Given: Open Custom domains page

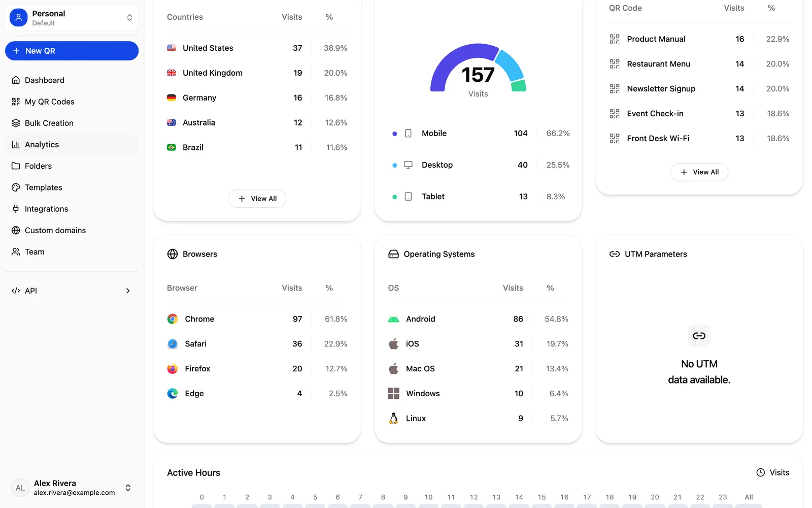Looking at the screenshot, I should pos(72,230).
